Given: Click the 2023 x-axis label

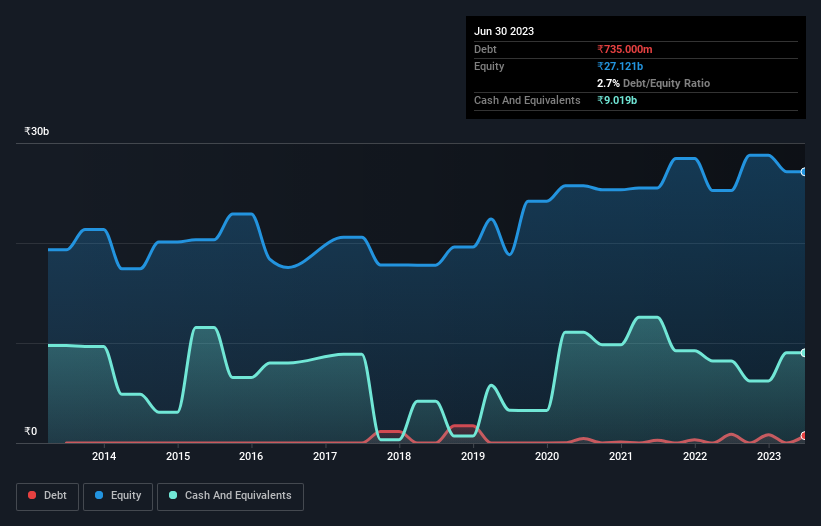Looking at the screenshot, I should (769, 456).
